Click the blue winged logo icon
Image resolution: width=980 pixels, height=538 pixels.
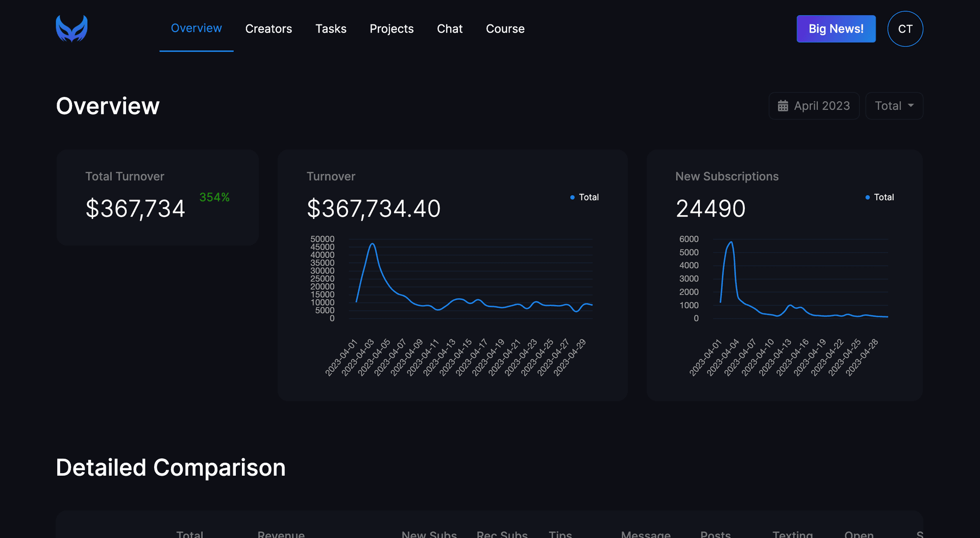71,29
